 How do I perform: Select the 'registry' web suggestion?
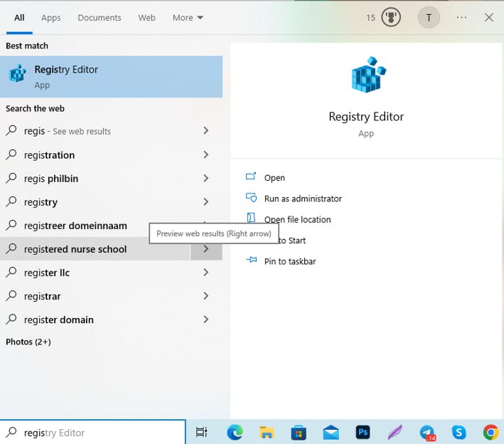[95, 202]
